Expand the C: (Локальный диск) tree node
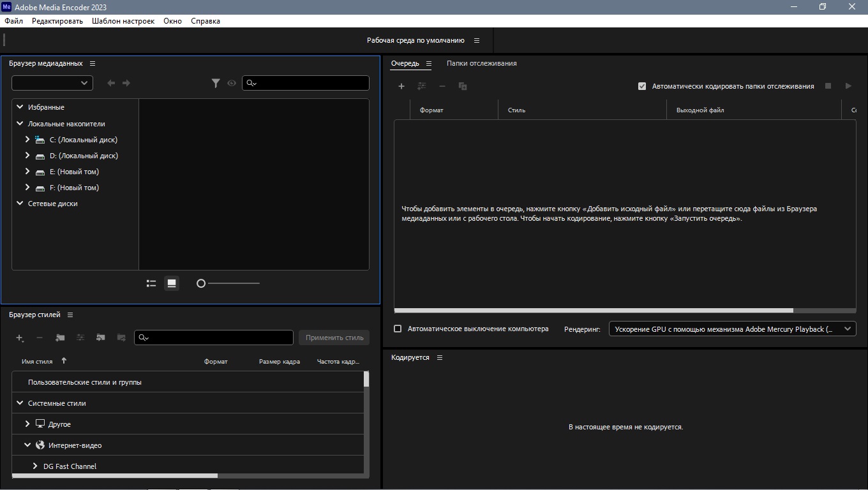The image size is (868, 490). tap(27, 140)
